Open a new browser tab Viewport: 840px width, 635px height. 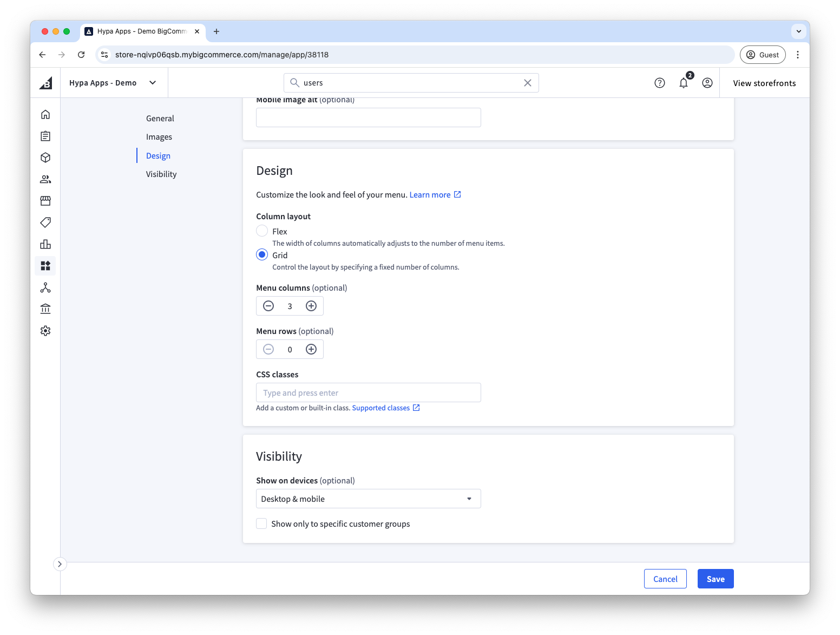coord(216,31)
